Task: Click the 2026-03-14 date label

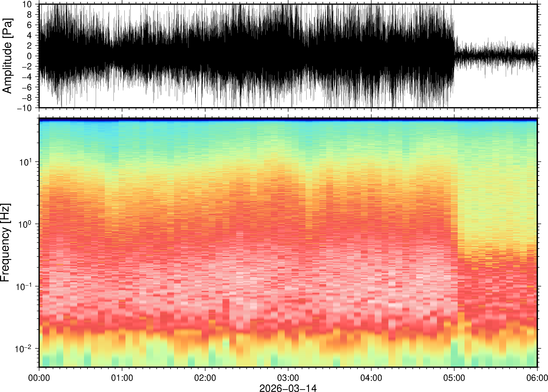Action: click(288, 388)
